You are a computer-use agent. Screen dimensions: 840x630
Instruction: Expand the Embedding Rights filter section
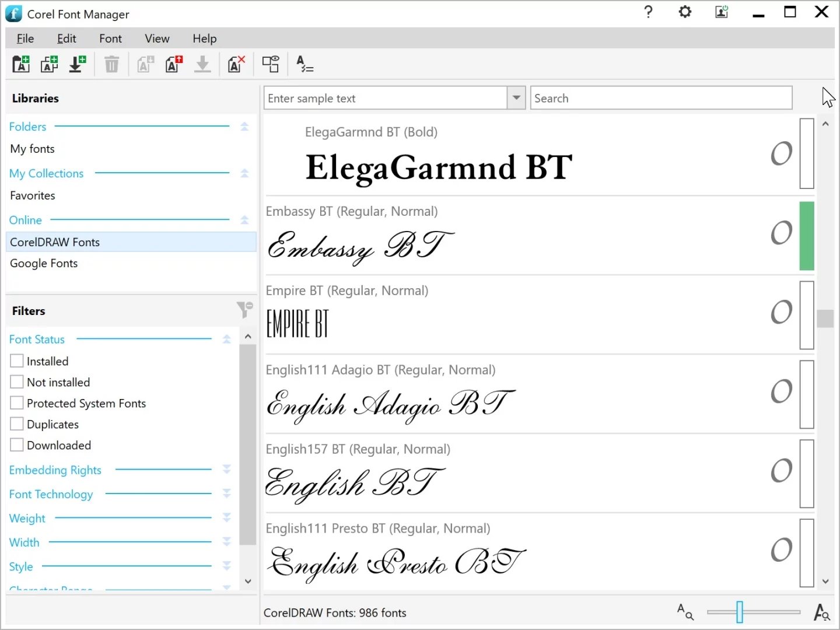[227, 470]
